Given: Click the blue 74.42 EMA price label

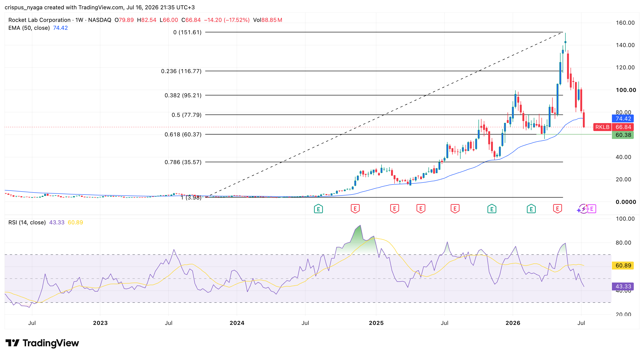Looking at the screenshot, I should coord(623,119).
